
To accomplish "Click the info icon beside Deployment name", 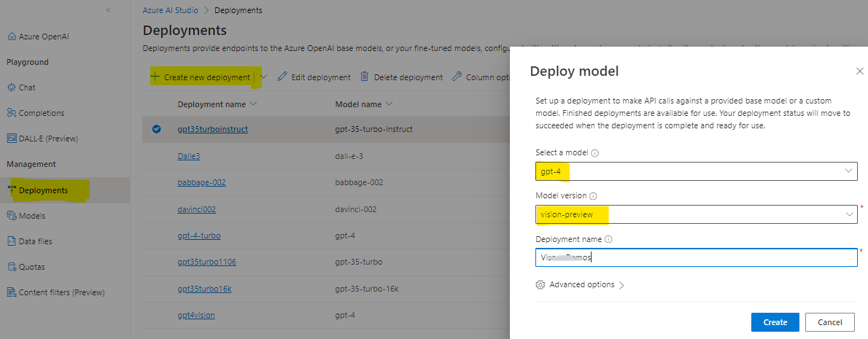I will tap(608, 239).
